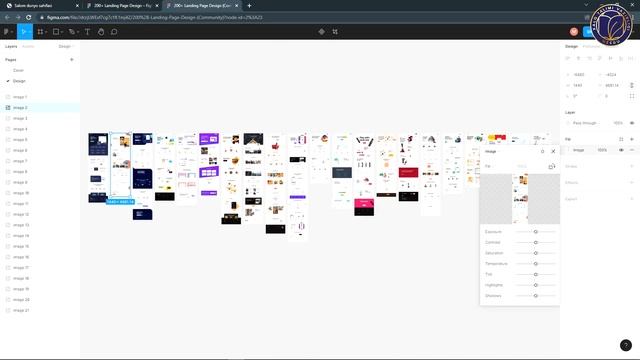
Task: Rotate image icon in Image popup
Action: click(552, 167)
